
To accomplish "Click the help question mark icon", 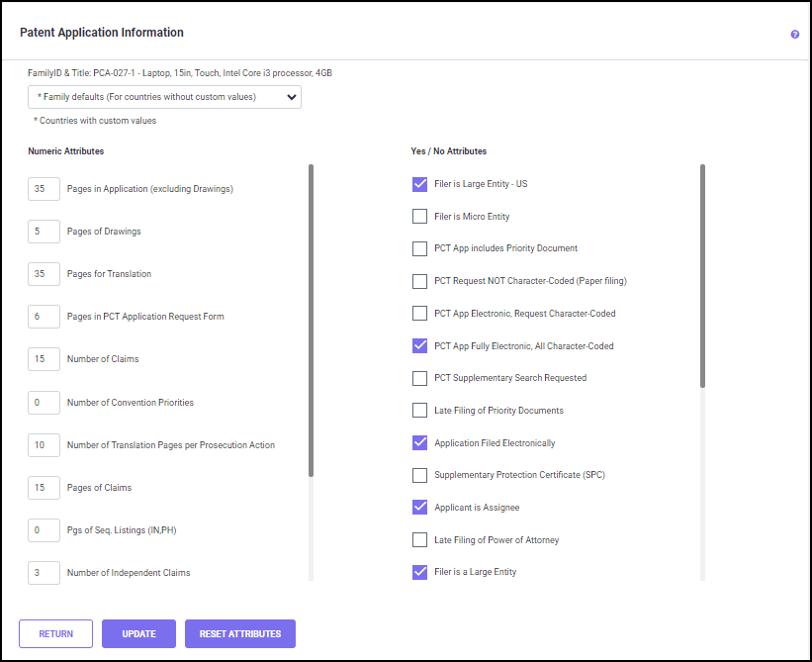I will [x=794, y=35].
